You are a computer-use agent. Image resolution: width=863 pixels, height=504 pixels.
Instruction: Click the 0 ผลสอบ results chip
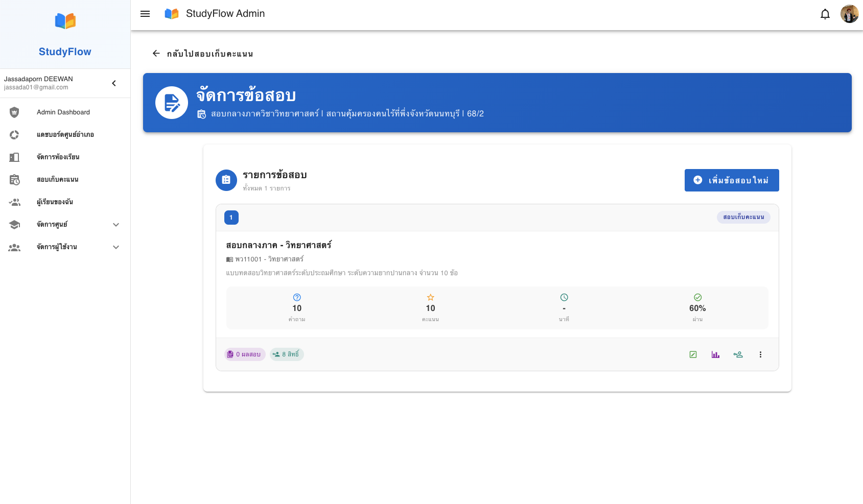point(245,354)
